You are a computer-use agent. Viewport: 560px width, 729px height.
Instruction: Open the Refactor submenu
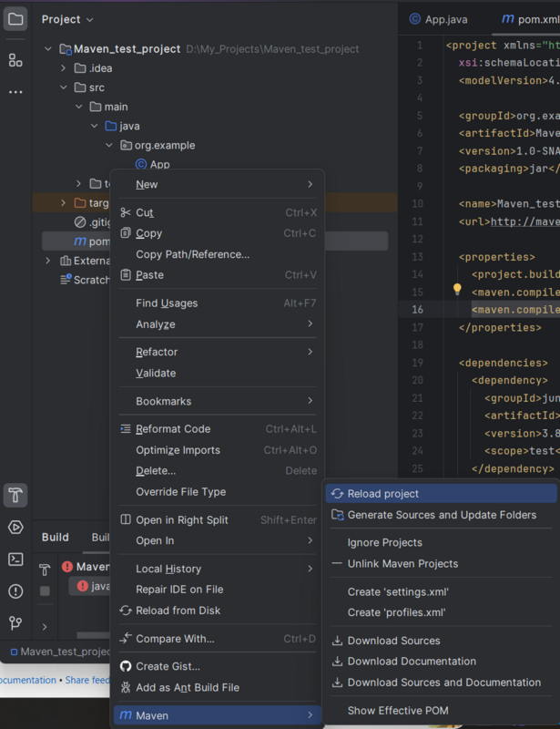(x=217, y=352)
